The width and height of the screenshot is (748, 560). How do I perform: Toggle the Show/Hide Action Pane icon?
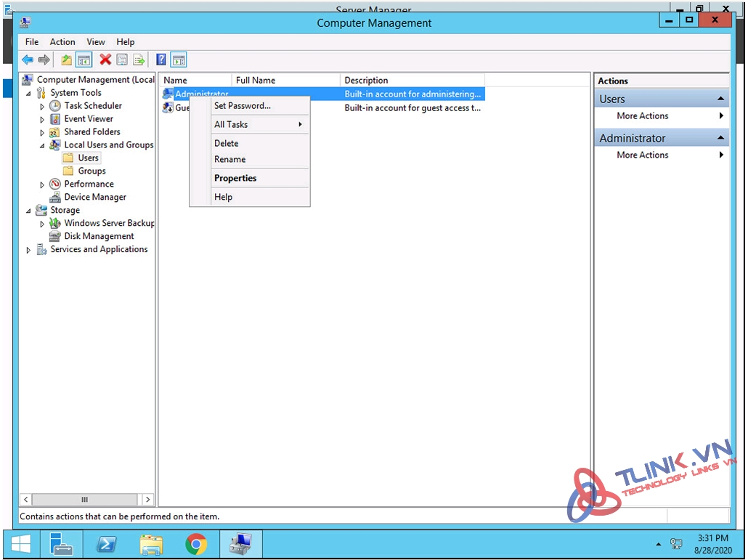coord(179,60)
